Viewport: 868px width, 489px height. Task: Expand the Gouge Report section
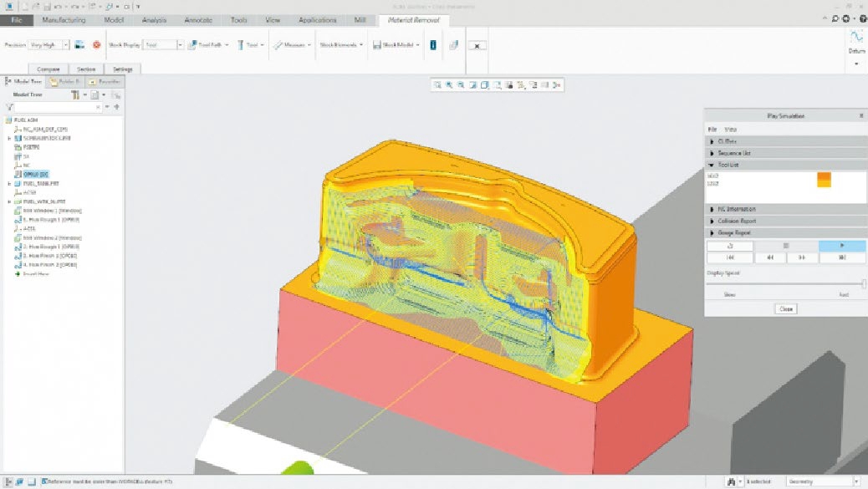tap(785, 233)
